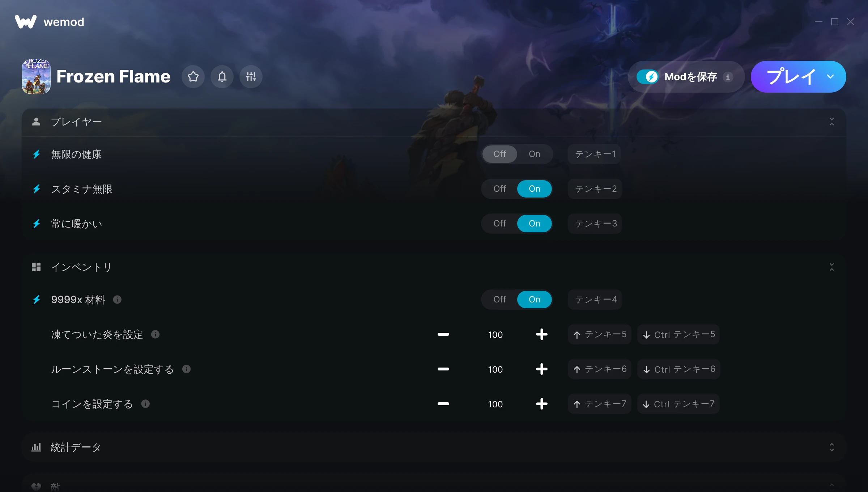Toggle the Modを保存 switch

tap(648, 77)
